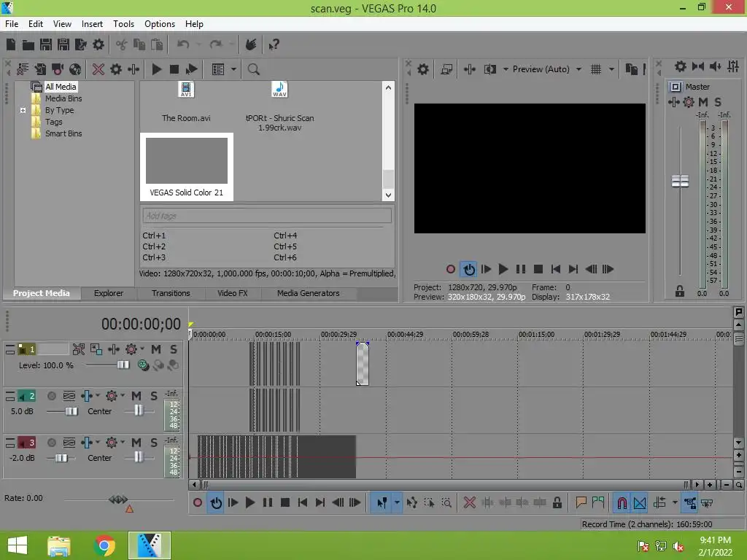Open Track Motion on video track 1

(96, 349)
